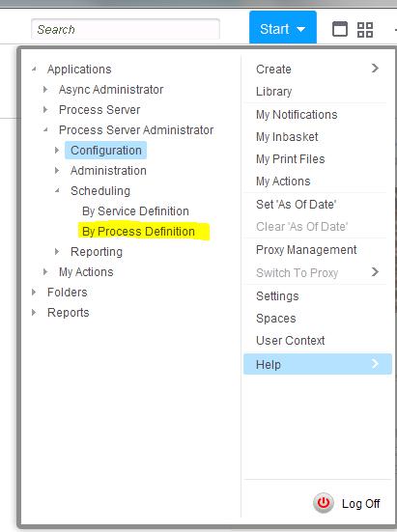Open the Start dropdown button
The width and height of the screenshot is (397, 532).
tap(283, 28)
